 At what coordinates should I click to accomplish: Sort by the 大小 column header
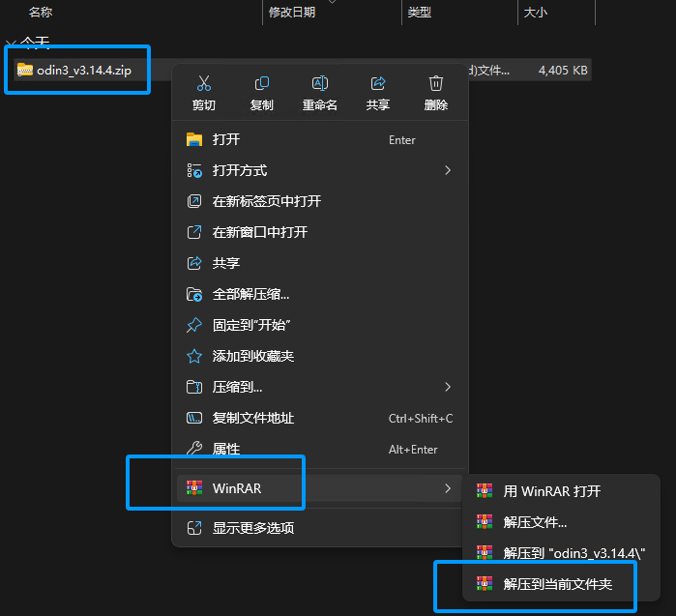click(x=535, y=12)
